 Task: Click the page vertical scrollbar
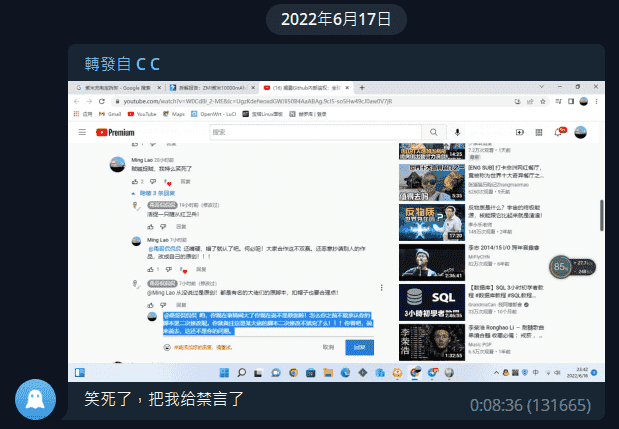(601, 215)
